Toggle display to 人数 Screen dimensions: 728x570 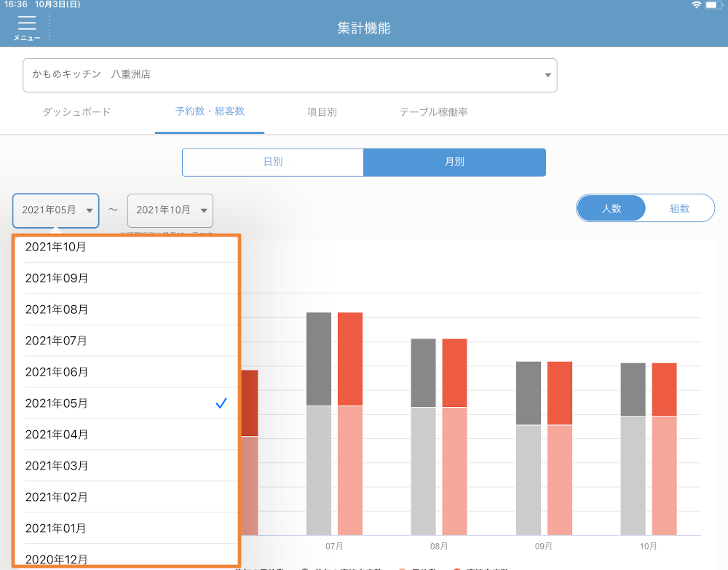click(611, 208)
